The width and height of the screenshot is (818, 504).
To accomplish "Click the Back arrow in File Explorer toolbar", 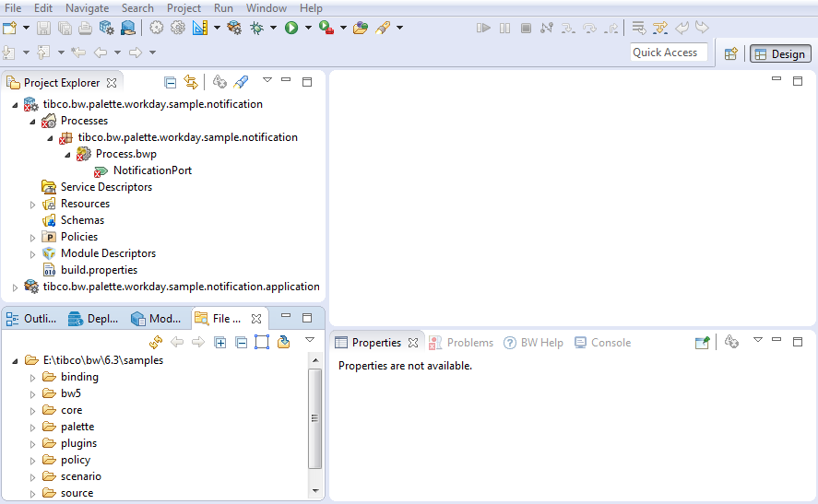I will (177, 342).
